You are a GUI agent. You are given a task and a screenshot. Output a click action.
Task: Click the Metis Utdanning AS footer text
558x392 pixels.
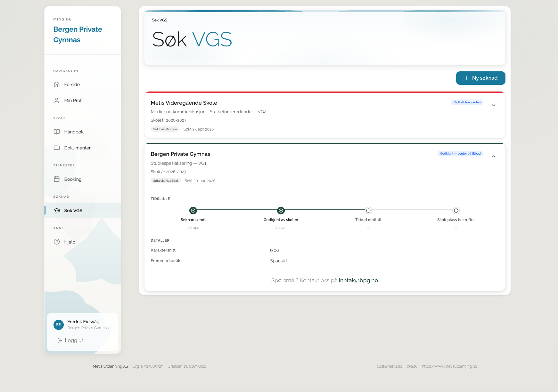(x=110, y=366)
